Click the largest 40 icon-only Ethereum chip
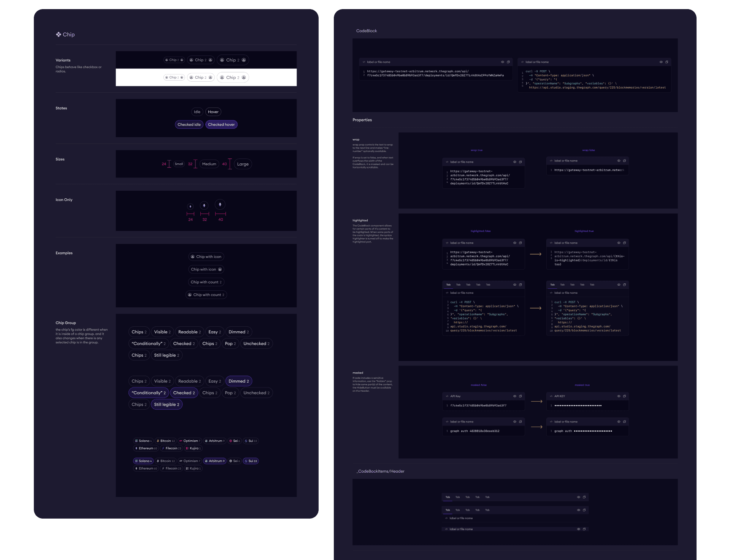Screen dimensions: 730x560 pyautogui.click(x=220, y=204)
